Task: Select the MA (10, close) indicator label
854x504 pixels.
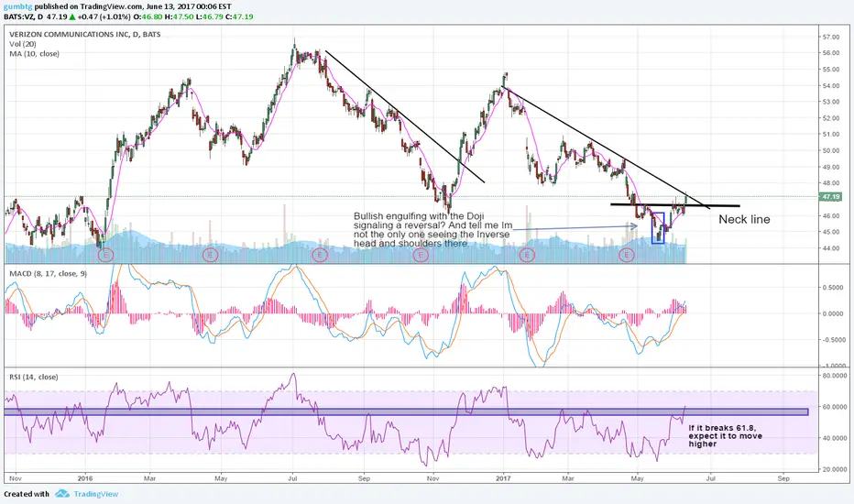Action: coord(34,54)
